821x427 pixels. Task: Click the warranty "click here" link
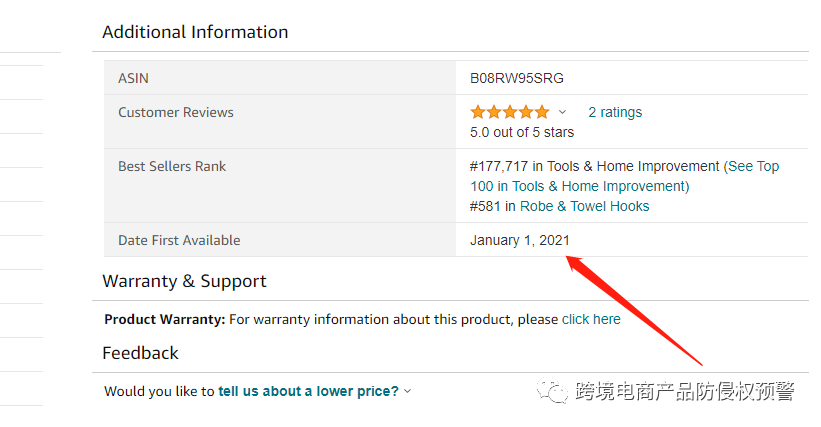click(591, 319)
